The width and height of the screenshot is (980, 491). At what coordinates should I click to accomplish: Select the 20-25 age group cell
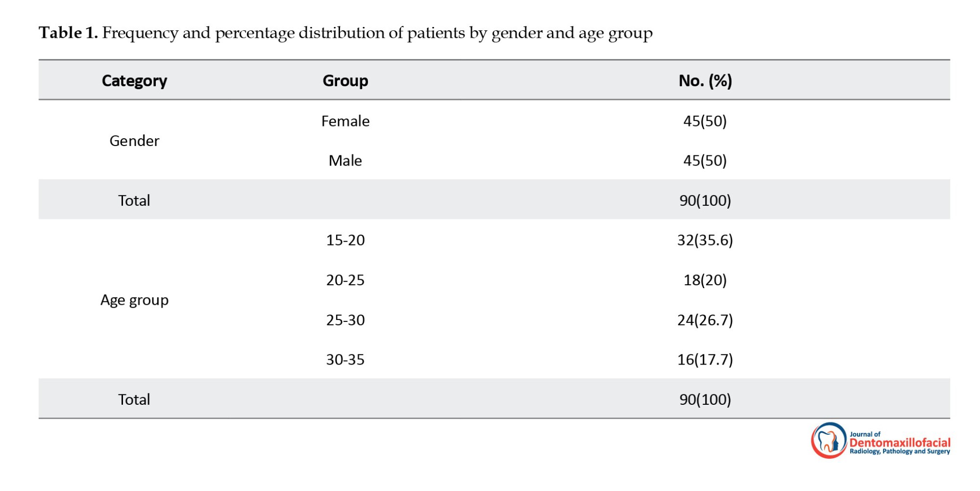(x=345, y=280)
